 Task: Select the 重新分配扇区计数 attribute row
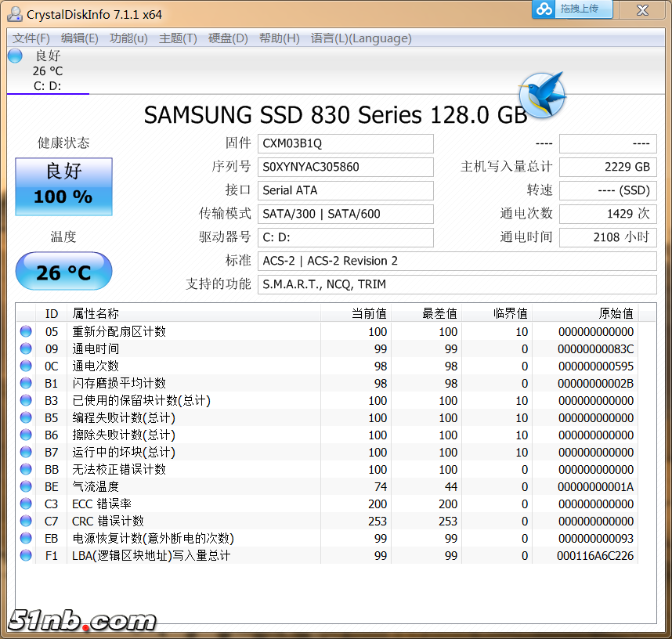point(327,331)
